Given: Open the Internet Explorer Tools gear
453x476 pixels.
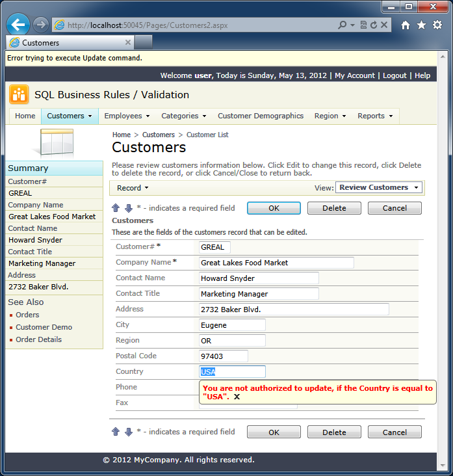Looking at the screenshot, I should pos(437,25).
